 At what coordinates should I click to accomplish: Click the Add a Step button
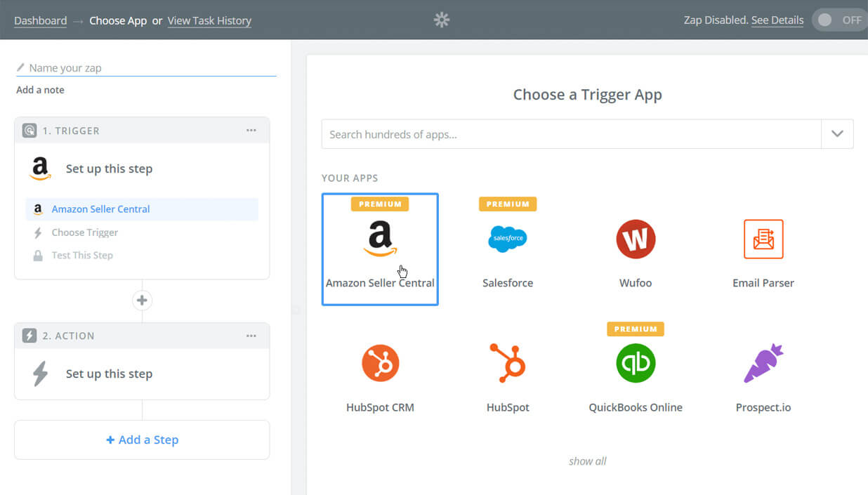142,440
